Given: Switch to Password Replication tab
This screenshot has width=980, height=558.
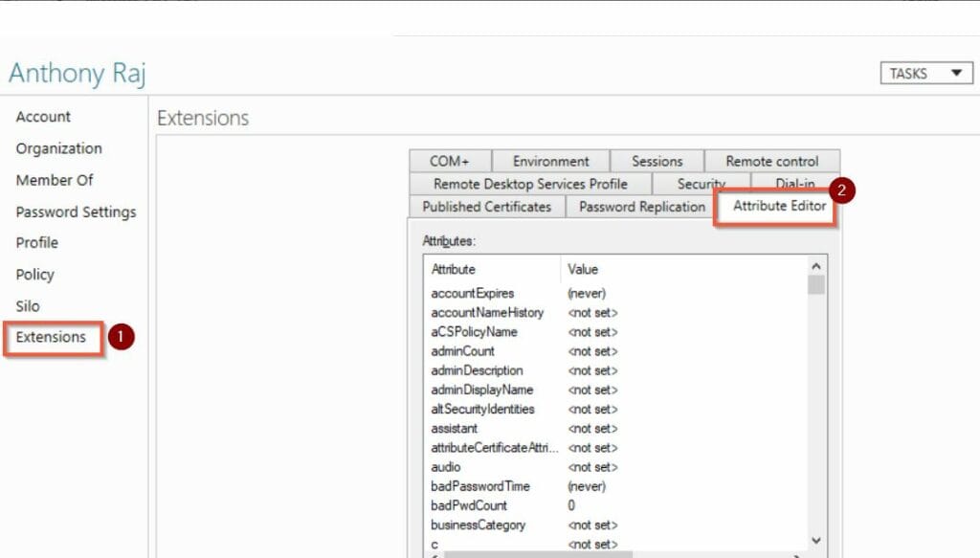Looking at the screenshot, I should pos(642,207).
